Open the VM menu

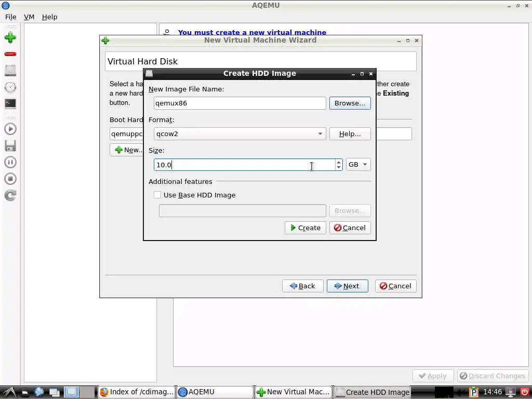pyautogui.click(x=29, y=17)
